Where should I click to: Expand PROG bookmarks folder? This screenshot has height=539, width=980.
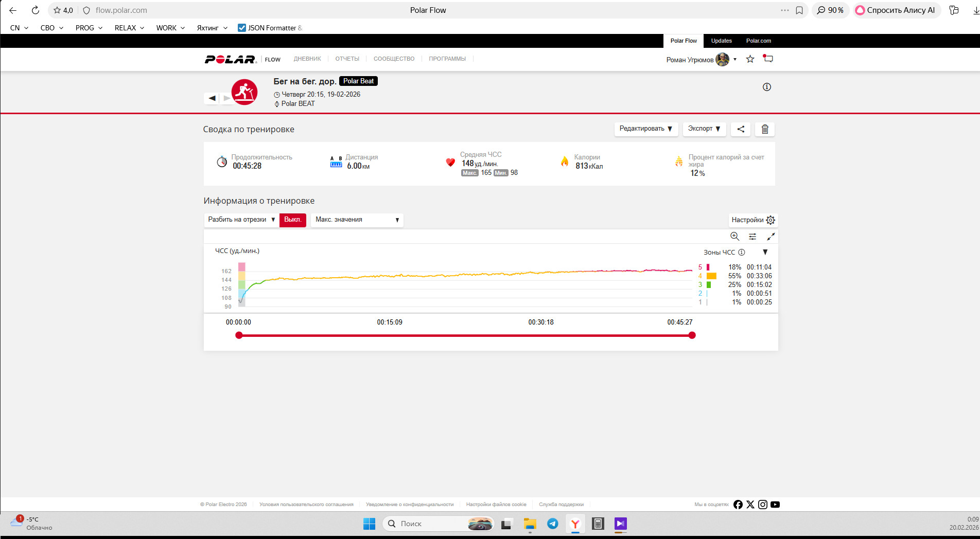click(89, 28)
